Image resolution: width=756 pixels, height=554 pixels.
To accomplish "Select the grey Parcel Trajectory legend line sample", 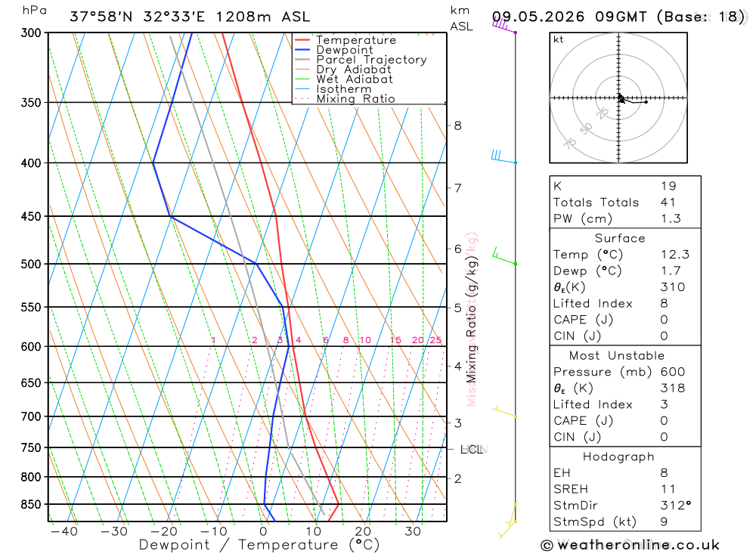I will coord(302,60).
